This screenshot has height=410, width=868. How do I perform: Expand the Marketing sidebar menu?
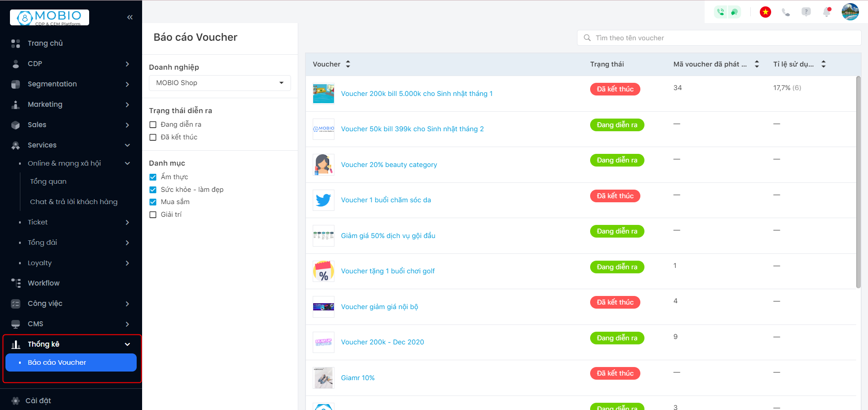[70, 105]
